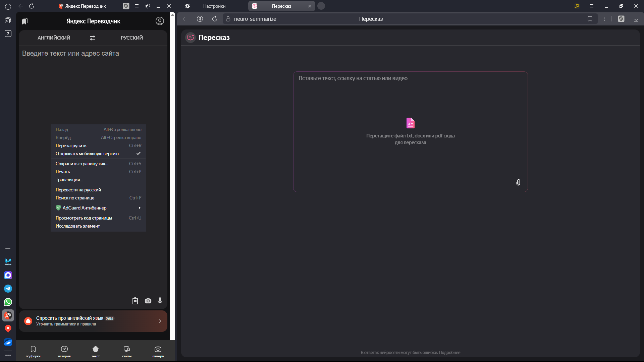Open текст tab in translator

pyautogui.click(x=96, y=352)
